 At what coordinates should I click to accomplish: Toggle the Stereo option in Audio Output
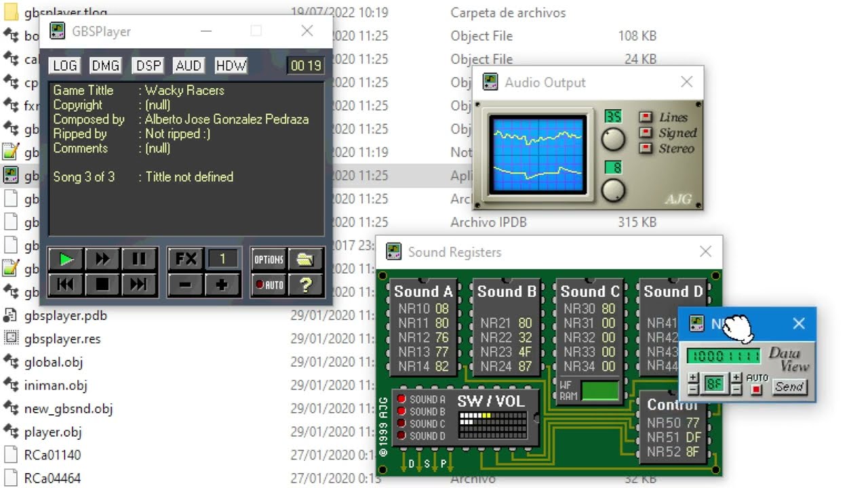[x=646, y=148]
